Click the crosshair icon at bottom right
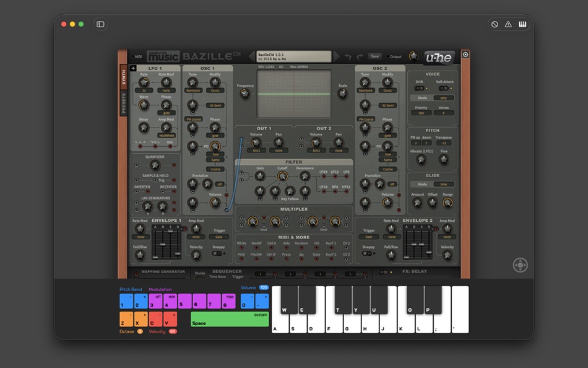Viewport: 588px width, 368px height. (520, 265)
